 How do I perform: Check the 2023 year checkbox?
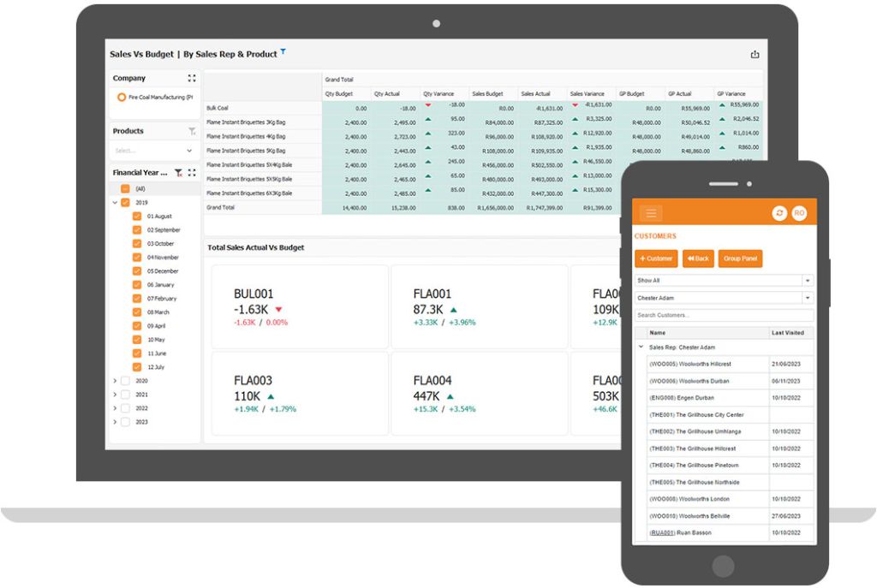[x=125, y=422]
